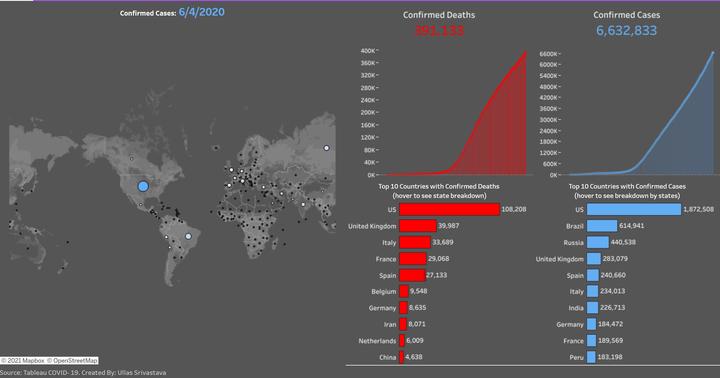
Task: Select the United Kingdom blue cases bar
Action: pos(594,259)
